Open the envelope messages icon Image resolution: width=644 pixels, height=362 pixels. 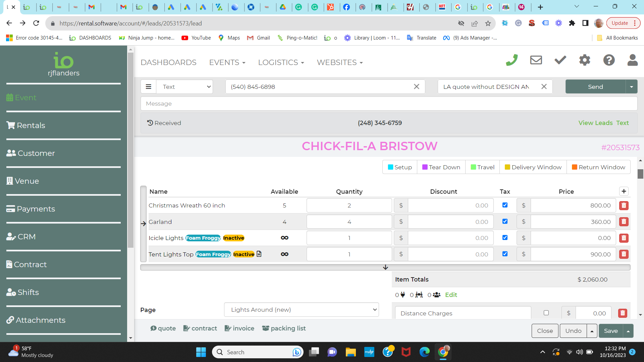tap(536, 60)
